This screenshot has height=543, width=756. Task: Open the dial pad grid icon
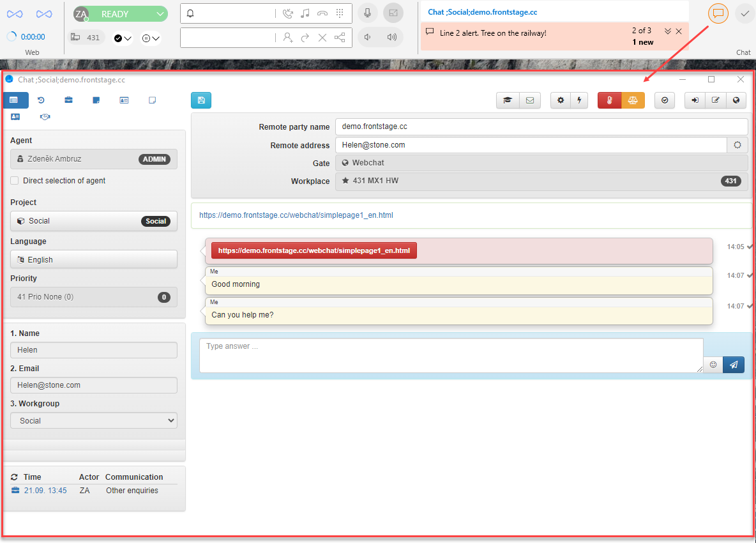pos(340,13)
